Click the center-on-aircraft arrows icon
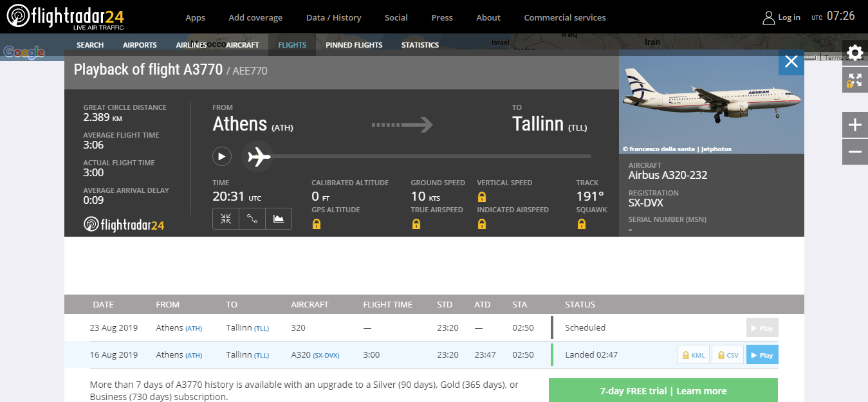This screenshot has width=868, height=402. pyautogui.click(x=226, y=219)
